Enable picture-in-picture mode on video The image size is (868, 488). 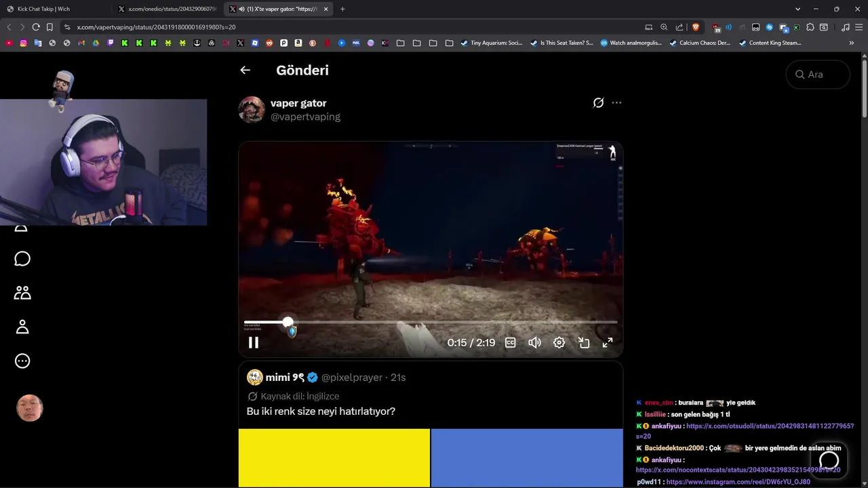pos(583,343)
